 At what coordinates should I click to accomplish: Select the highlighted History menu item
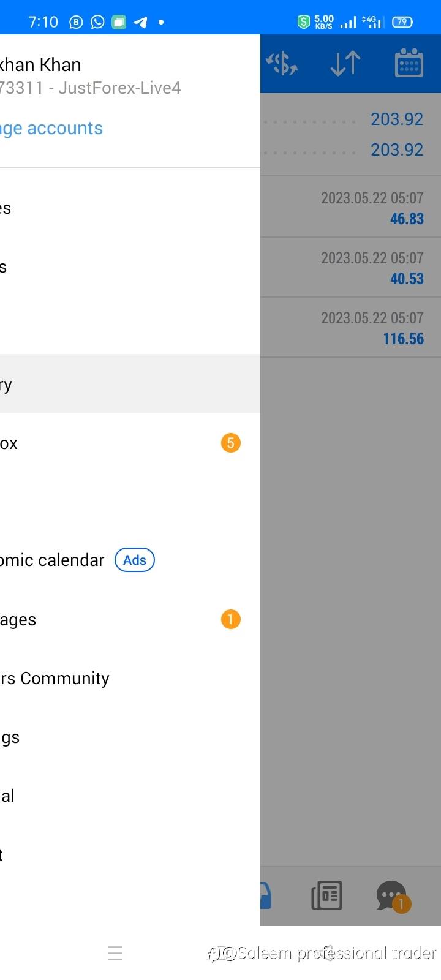(x=123, y=384)
